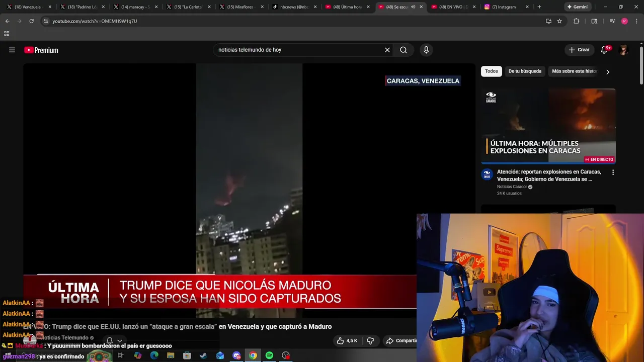
Task: Open Spotify from the taskbar
Action: pos(269,355)
